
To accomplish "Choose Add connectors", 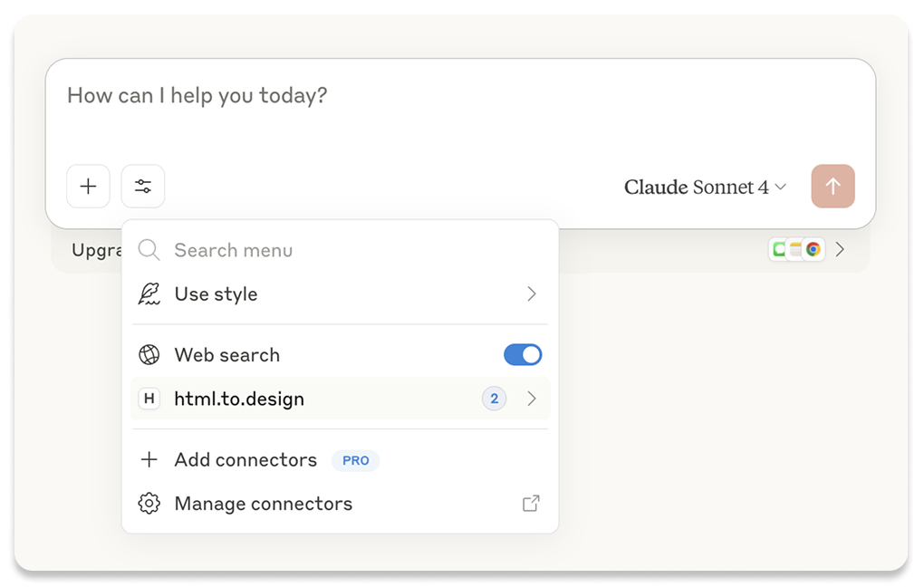I will (x=340, y=459).
